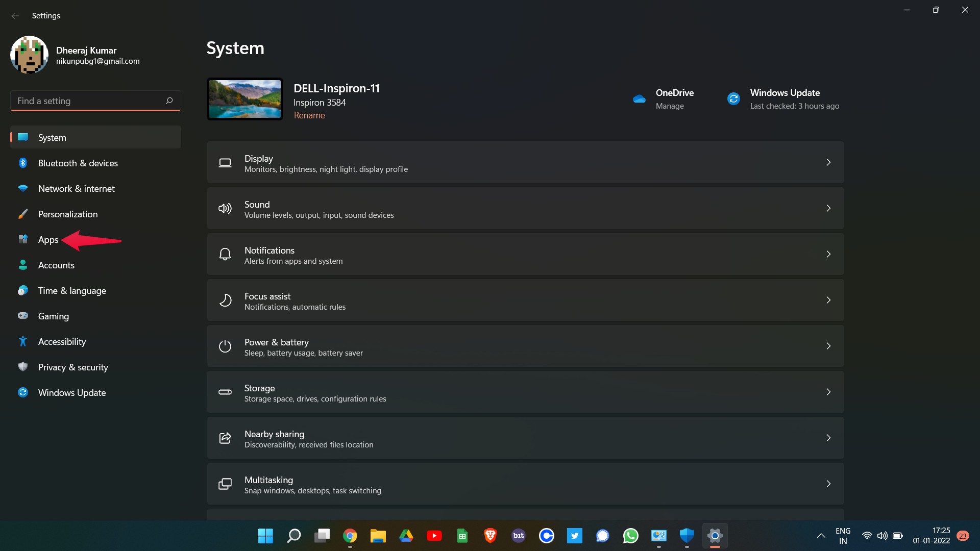
Task: Open Windows Start menu from taskbar
Action: pyautogui.click(x=265, y=536)
